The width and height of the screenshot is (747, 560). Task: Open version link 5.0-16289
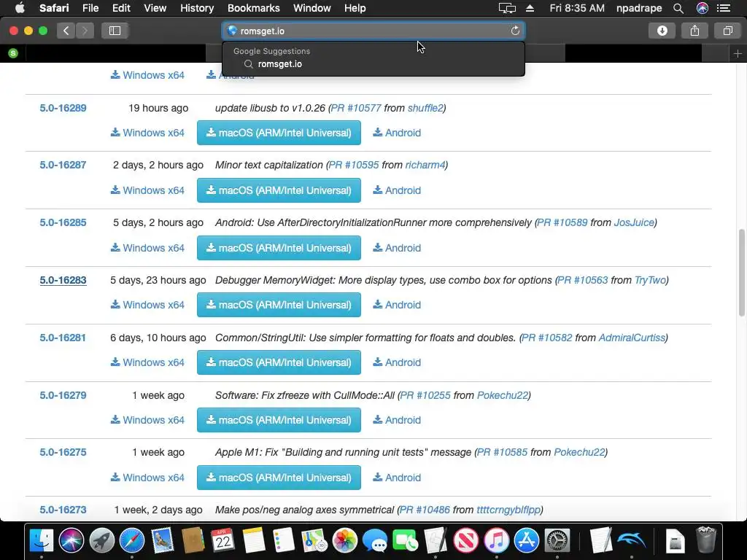63,108
